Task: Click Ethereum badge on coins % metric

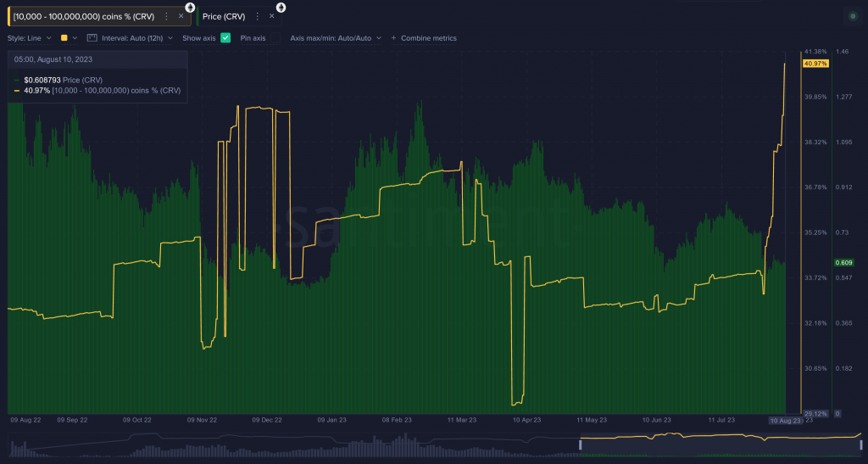Action: tap(190, 7)
